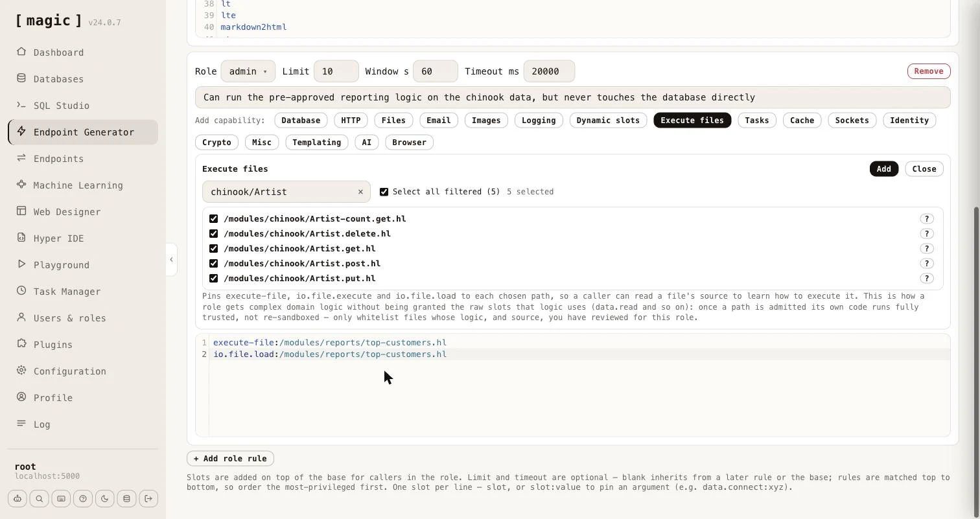Click the Web Designer layout icon
The image size is (980, 519).
click(x=21, y=211)
